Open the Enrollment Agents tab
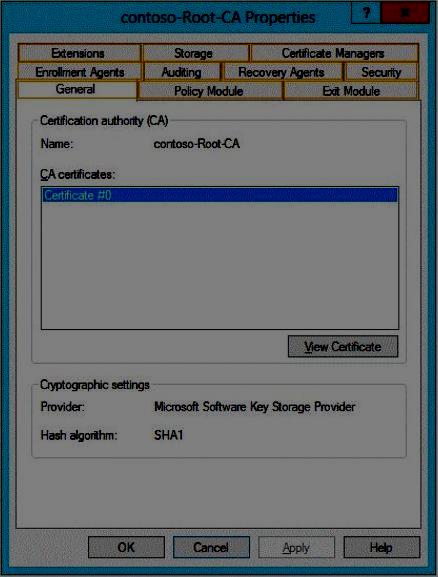The height and width of the screenshot is (577, 438). (x=80, y=72)
